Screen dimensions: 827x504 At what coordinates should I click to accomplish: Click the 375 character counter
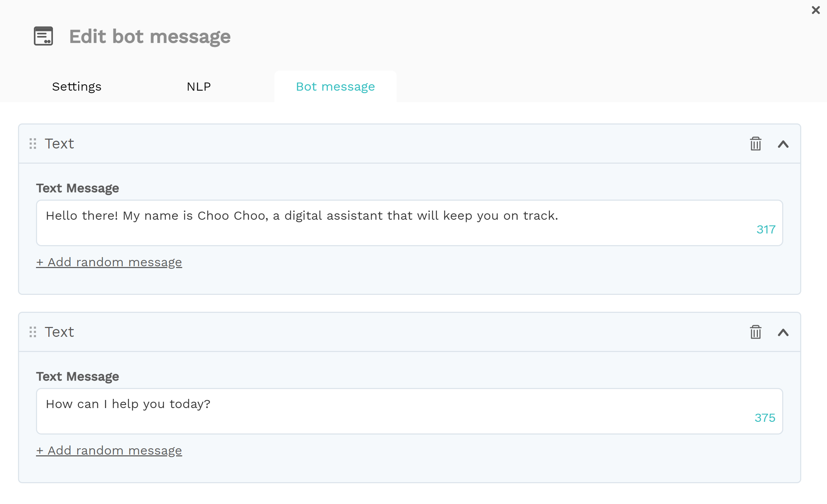765,418
